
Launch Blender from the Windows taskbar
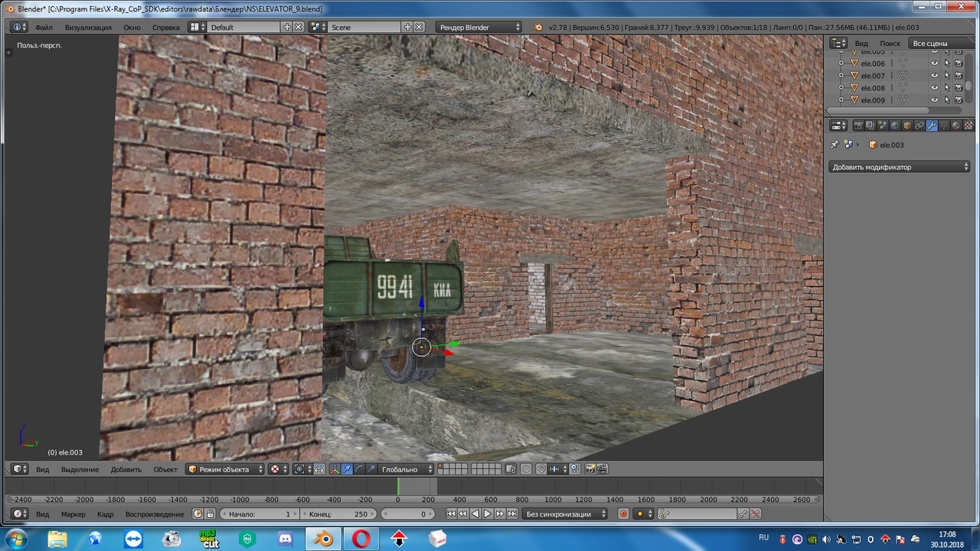point(325,539)
